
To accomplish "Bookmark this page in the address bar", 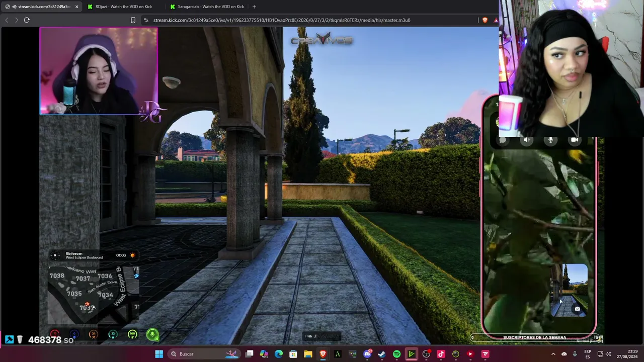I will (133, 20).
